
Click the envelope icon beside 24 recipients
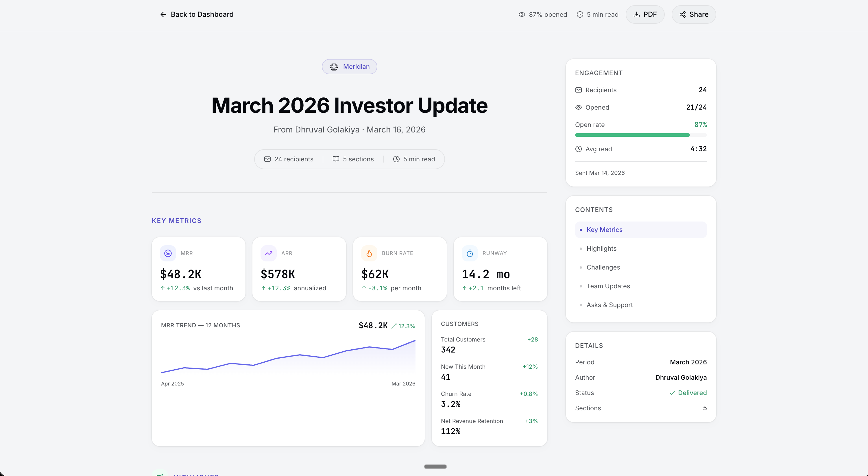point(267,159)
